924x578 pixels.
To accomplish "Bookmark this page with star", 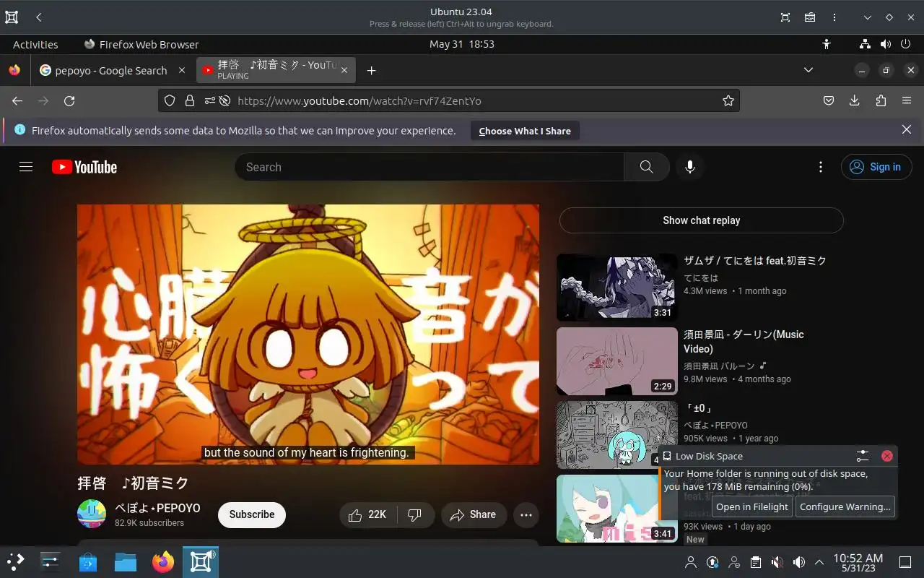I will coord(728,100).
